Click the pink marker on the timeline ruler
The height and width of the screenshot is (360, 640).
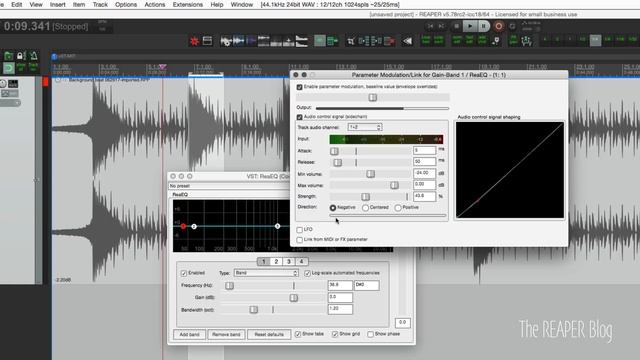click(x=162, y=67)
